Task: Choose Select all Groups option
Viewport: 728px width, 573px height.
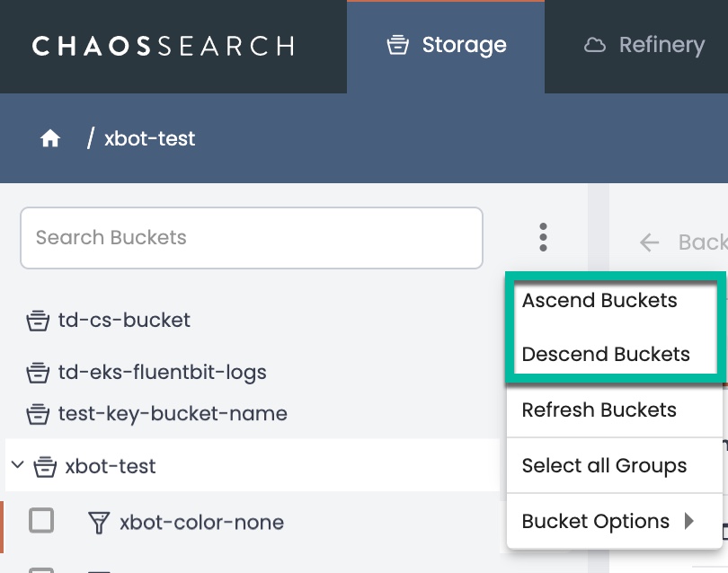Action: tap(604, 466)
